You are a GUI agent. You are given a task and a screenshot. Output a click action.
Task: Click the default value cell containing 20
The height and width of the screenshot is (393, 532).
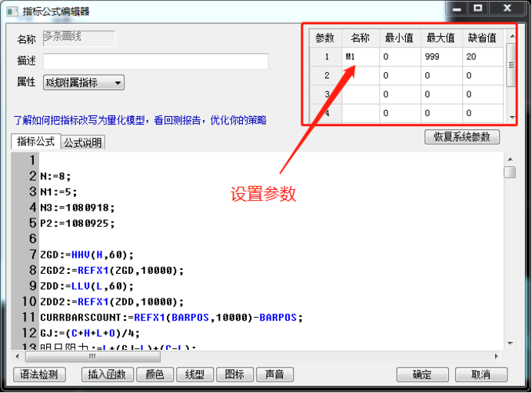click(x=481, y=57)
